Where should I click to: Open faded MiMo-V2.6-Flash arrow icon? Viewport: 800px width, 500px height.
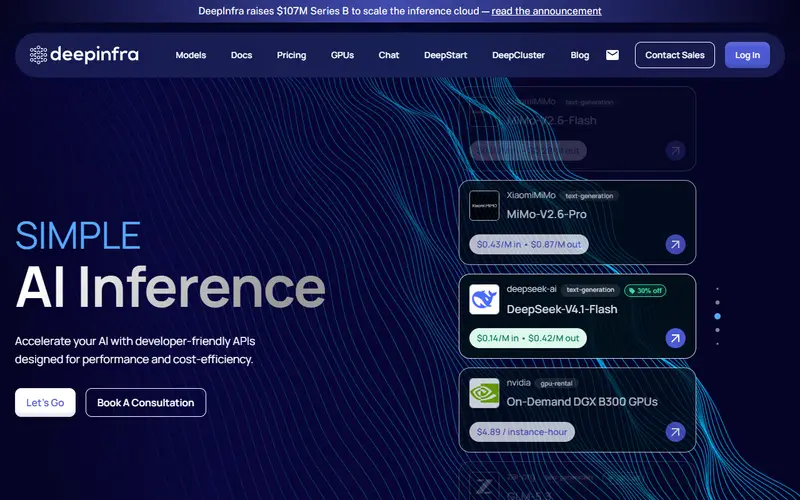(675, 151)
